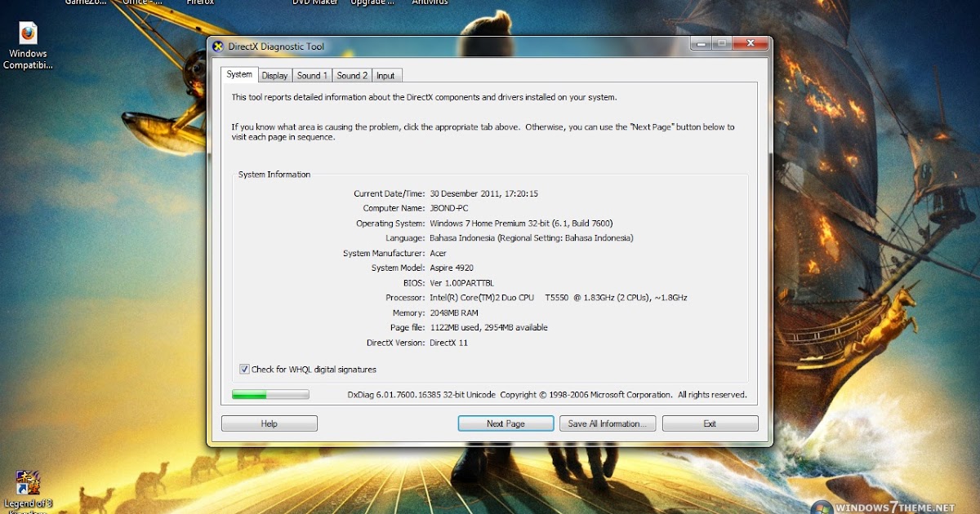Click the System Manufacturer value Acer
The image size is (980, 514).
pyautogui.click(x=438, y=253)
